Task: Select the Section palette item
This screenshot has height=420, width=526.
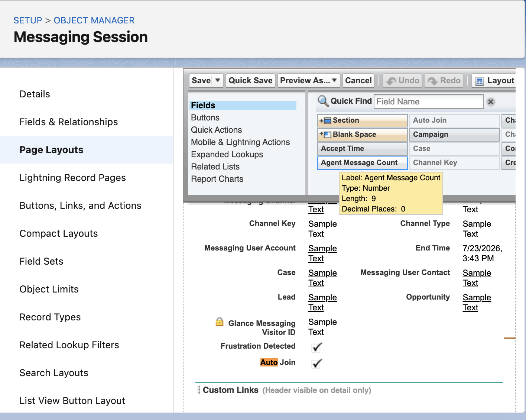Action: (362, 120)
